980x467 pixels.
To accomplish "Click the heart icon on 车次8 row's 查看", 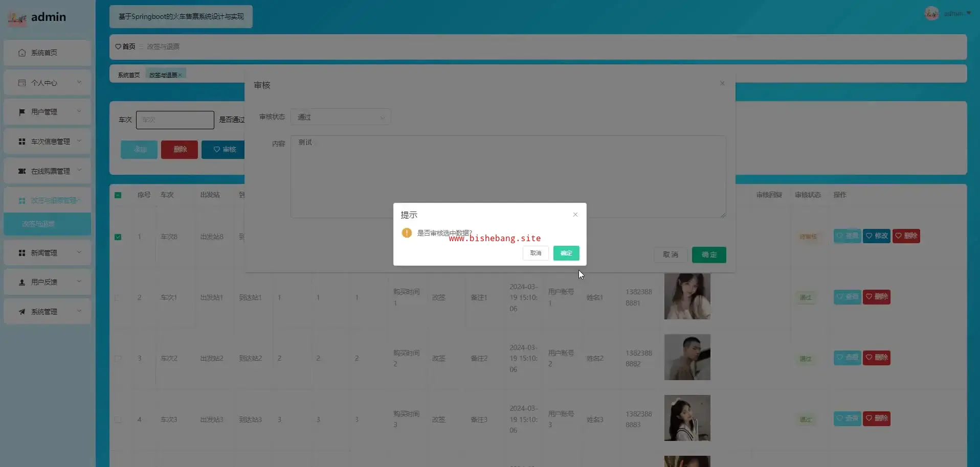I will pos(840,236).
